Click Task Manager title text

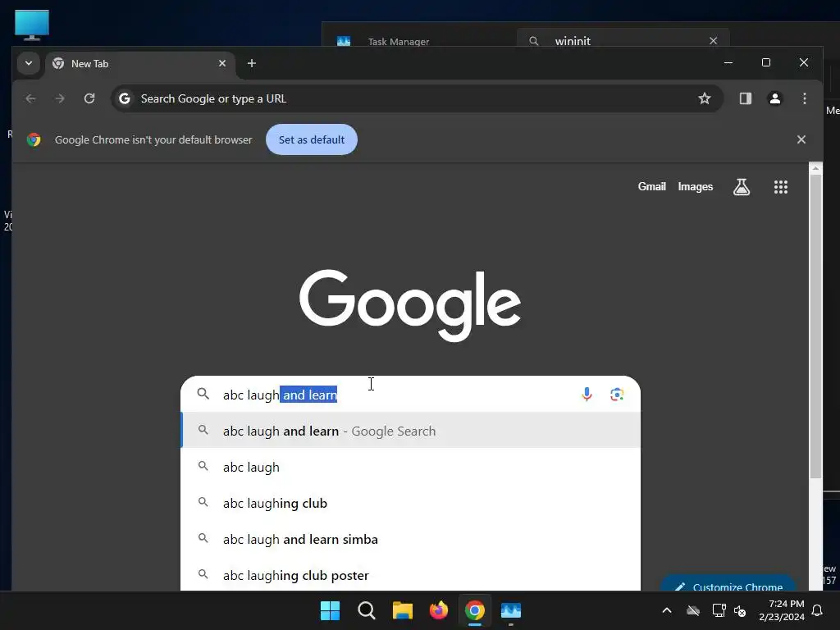(399, 42)
